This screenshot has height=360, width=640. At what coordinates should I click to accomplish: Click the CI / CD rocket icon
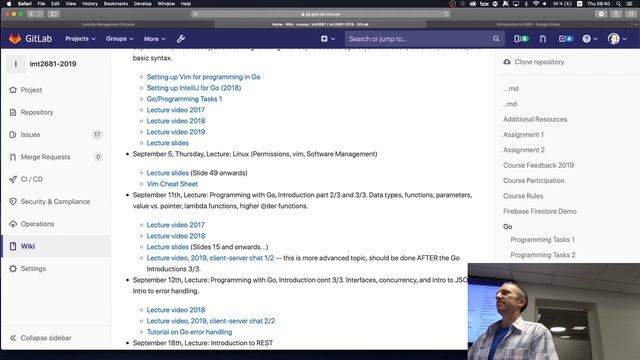(13, 179)
